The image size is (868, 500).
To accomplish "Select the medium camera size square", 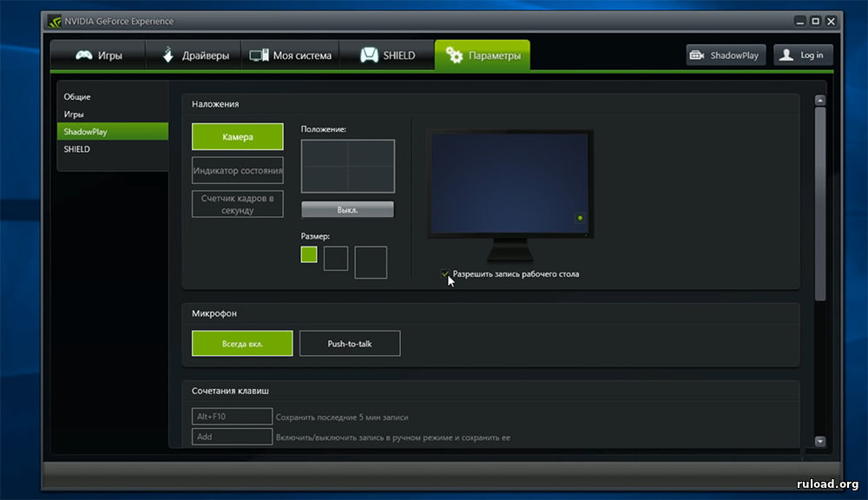I will click(x=335, y=259).
